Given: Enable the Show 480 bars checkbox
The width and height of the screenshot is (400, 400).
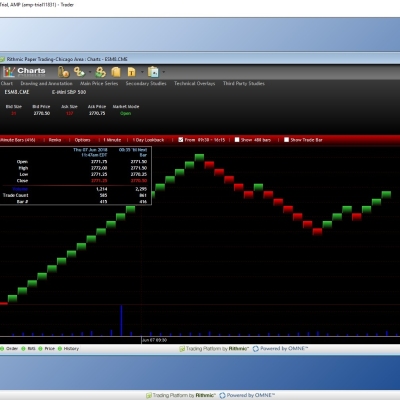Looking at the screenshot, I should [237, 140].
